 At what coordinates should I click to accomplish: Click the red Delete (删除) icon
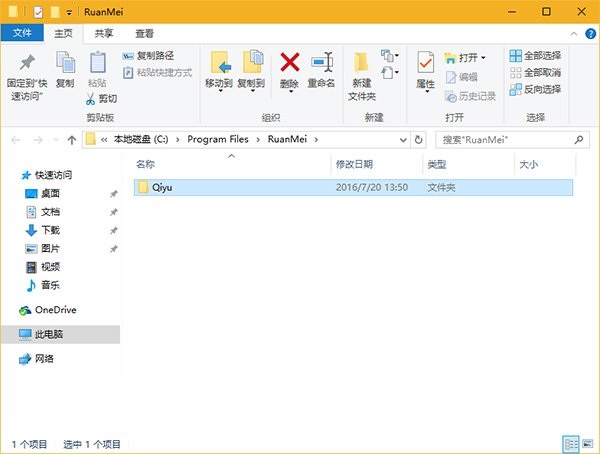pos(290,62)
